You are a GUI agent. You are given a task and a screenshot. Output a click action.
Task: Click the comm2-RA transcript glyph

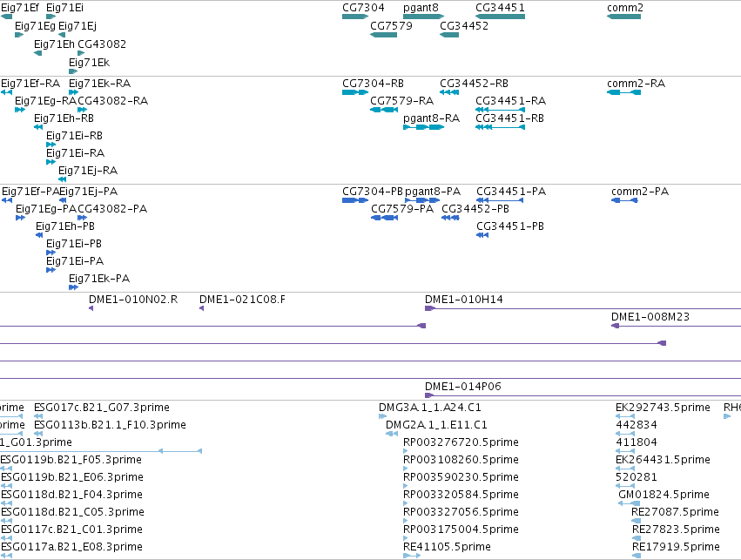coord(623,92)
